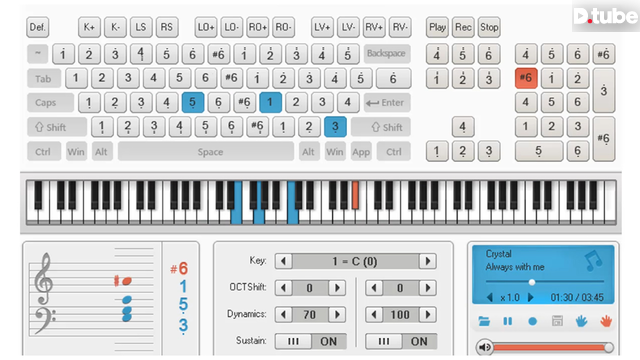
Task: Slow down playback with the speed-left arrow
Action: click(490, 298)
